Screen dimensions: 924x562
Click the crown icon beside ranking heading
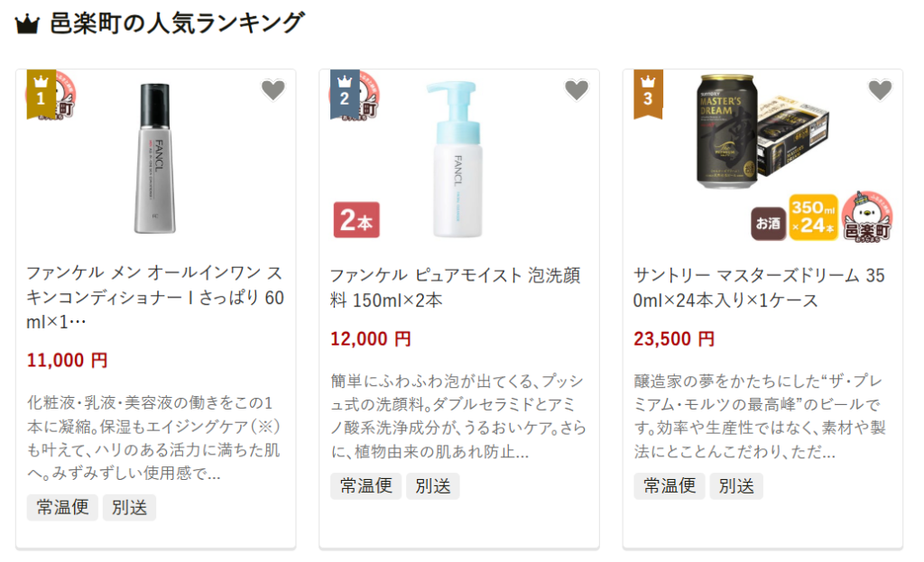coord(27,24)
